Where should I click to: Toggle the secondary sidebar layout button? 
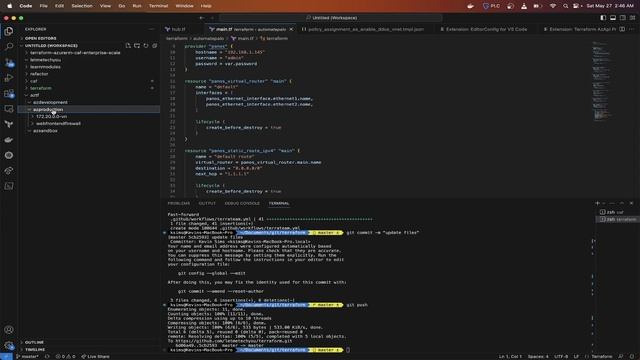click(x=623, y=18)
